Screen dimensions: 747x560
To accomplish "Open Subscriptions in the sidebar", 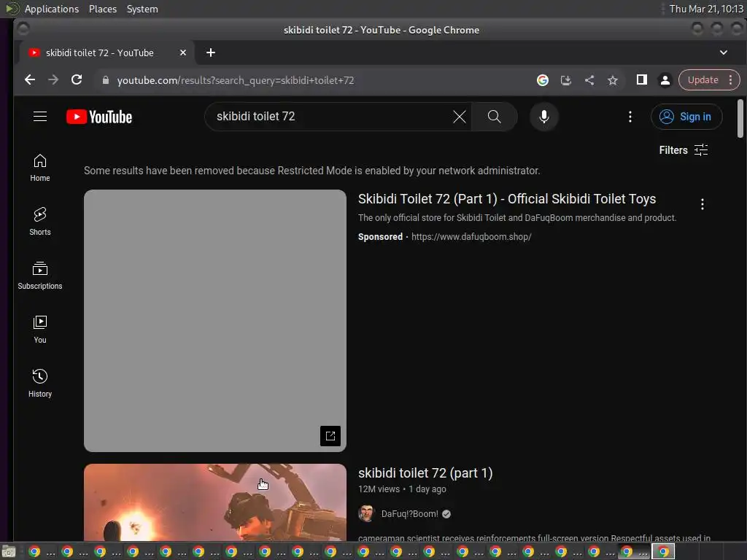I will point(40,276).
